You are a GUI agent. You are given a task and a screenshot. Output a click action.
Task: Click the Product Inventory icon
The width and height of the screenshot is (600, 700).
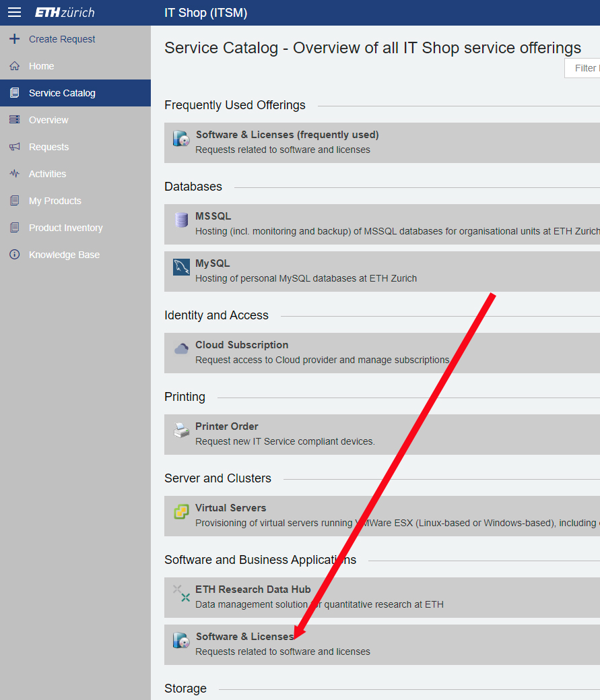coord(15,228)
